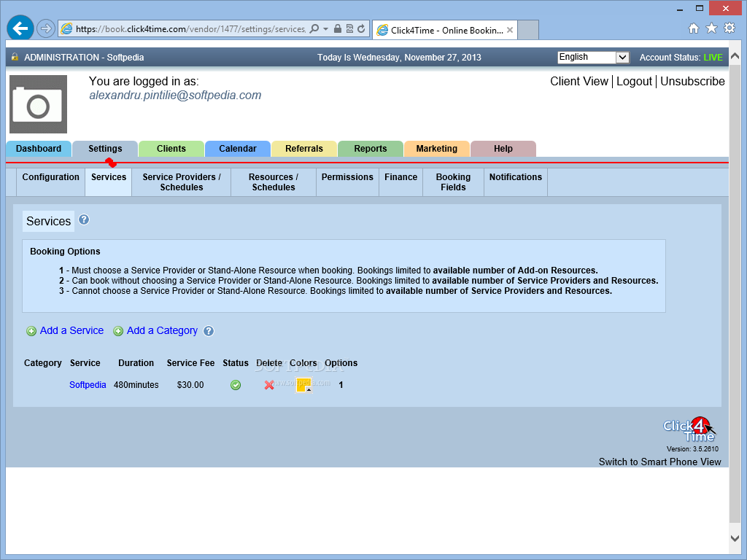This screenshot has width=747, height=560.
Task: Open the Clients tab
Action: pos(171,149)
